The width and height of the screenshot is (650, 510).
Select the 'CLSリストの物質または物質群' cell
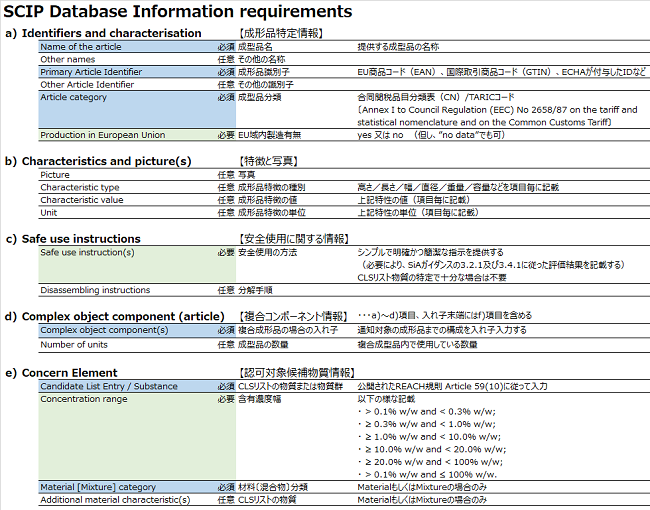coord(290,386)
